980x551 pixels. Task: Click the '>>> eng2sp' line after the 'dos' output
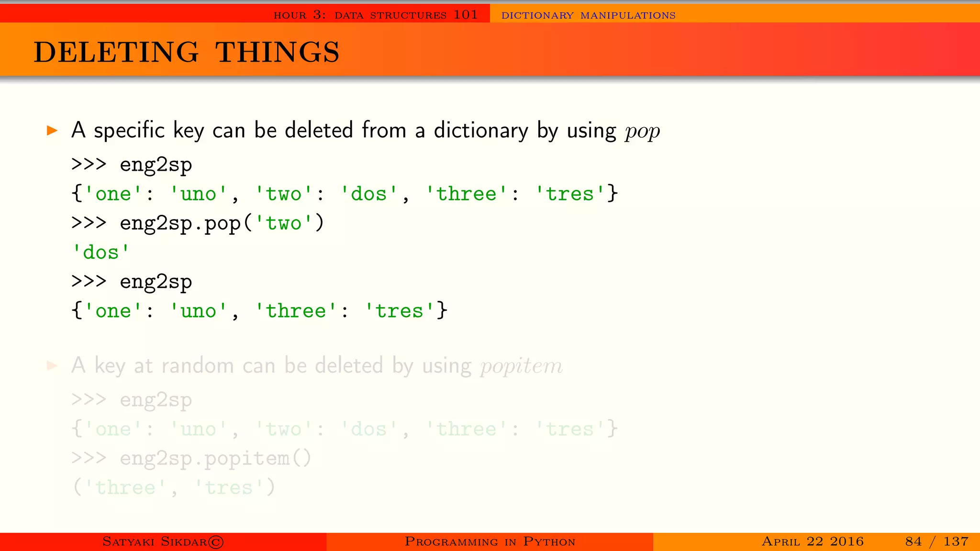pos(132,282)
